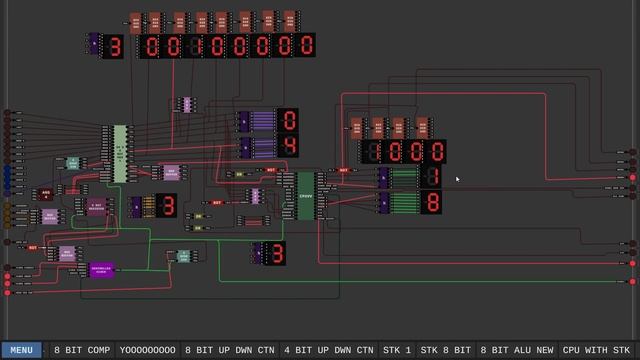Click the light purple chip below the top display row
The width and height of the screenshot is (640, 360).
pos(187,105)
